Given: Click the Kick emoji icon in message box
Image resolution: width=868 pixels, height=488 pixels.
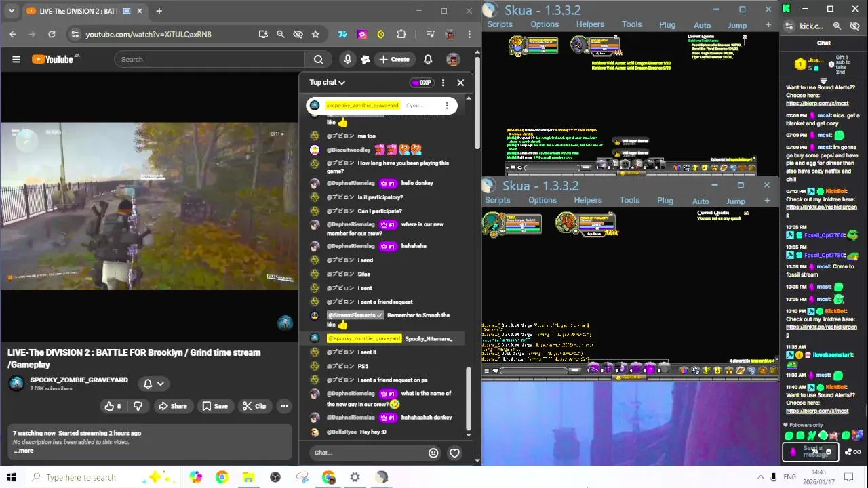Looking at the screenshot, I should [829, 452].
